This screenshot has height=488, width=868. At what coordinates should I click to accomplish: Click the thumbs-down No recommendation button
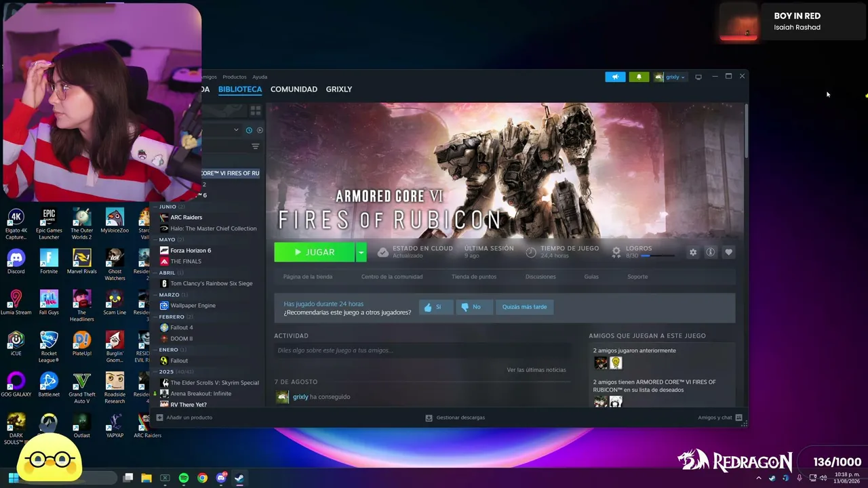pos(473,307)
